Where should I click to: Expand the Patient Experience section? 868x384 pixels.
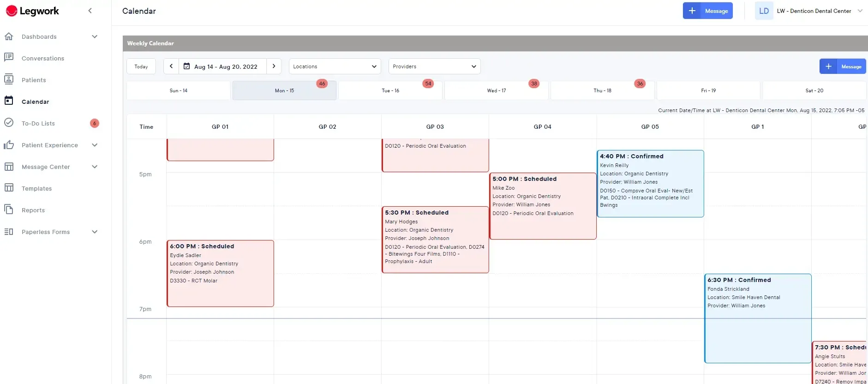tap(95, 145)
